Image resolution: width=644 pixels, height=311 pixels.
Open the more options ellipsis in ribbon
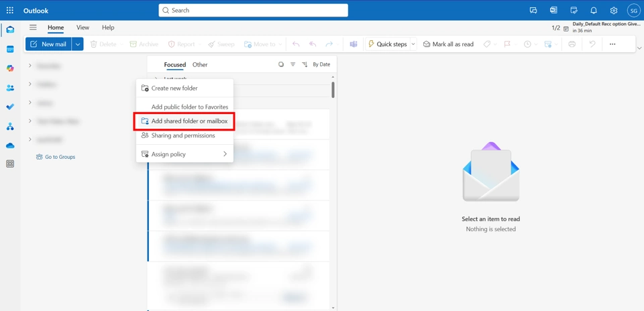tap(612, 44)
